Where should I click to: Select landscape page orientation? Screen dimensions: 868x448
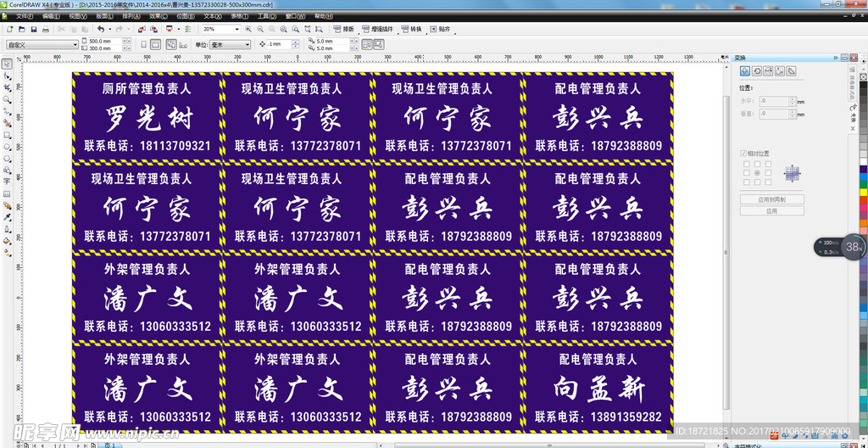point(156,44)
